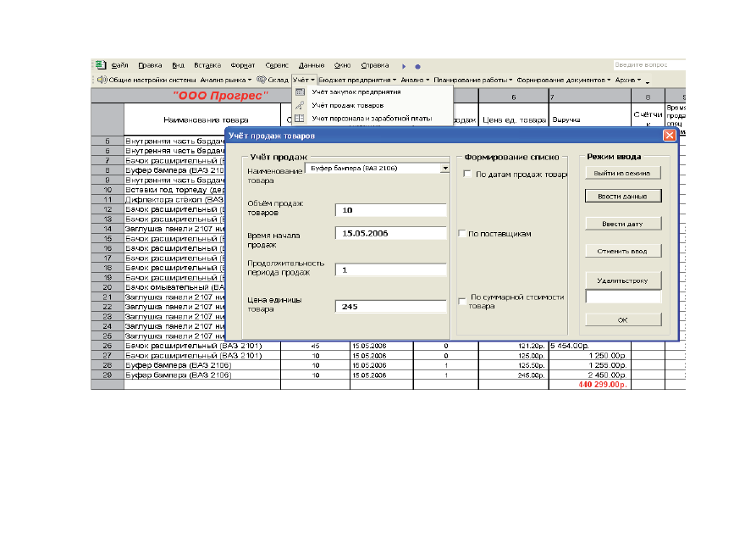Click the empty field below Удалить строку
Viewport: 756px width, 533px height.
coord(623,297)
